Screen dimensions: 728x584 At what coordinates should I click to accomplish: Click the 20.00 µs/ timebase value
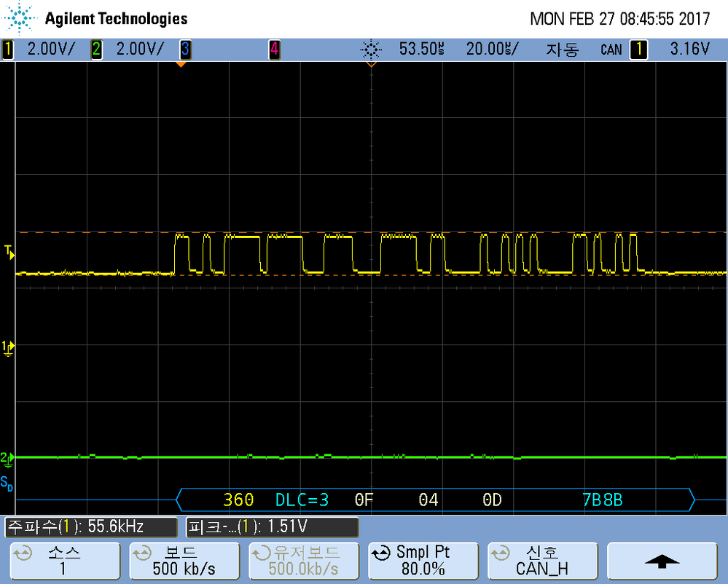pyautogui.click(x=493, y=50)
